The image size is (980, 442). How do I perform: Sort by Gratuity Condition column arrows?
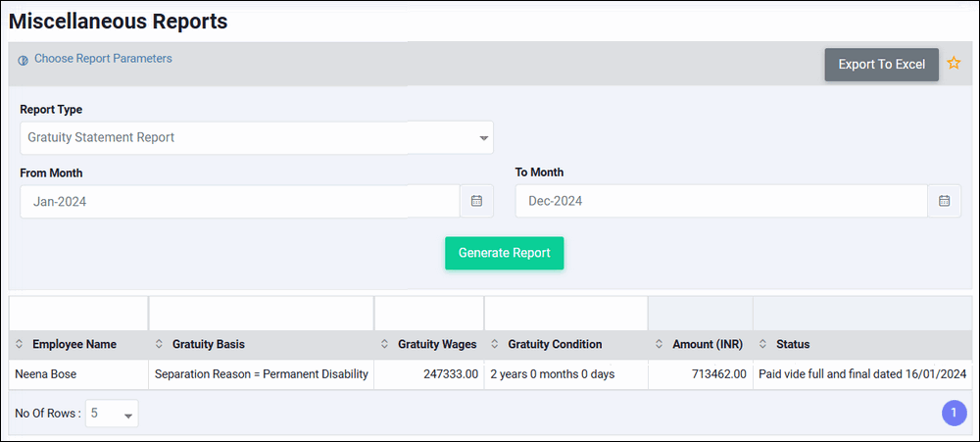click(x=494, y=344)
